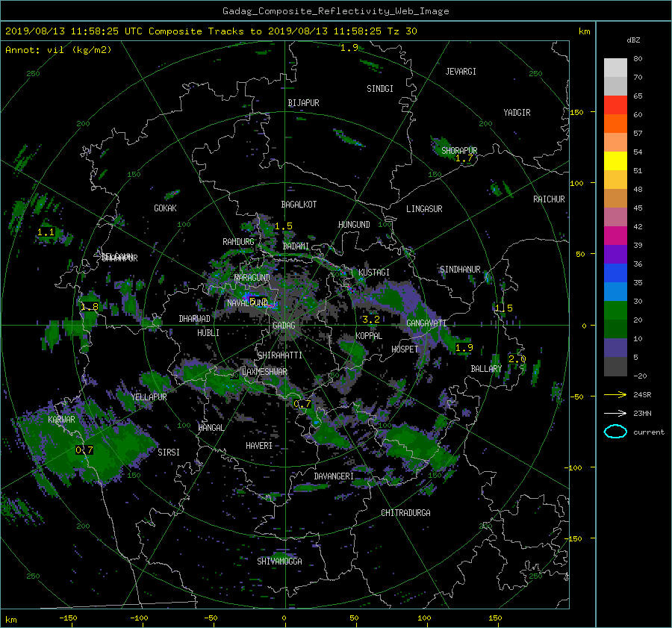Click the BAGALKOT city label
Screen dimensions: 672x628
point(299,205)
